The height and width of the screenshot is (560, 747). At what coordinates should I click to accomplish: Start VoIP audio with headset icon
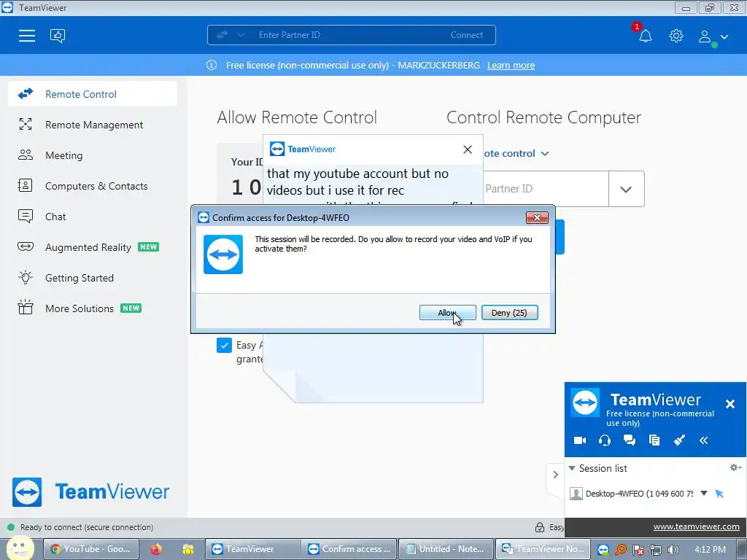tap(605, 440)
